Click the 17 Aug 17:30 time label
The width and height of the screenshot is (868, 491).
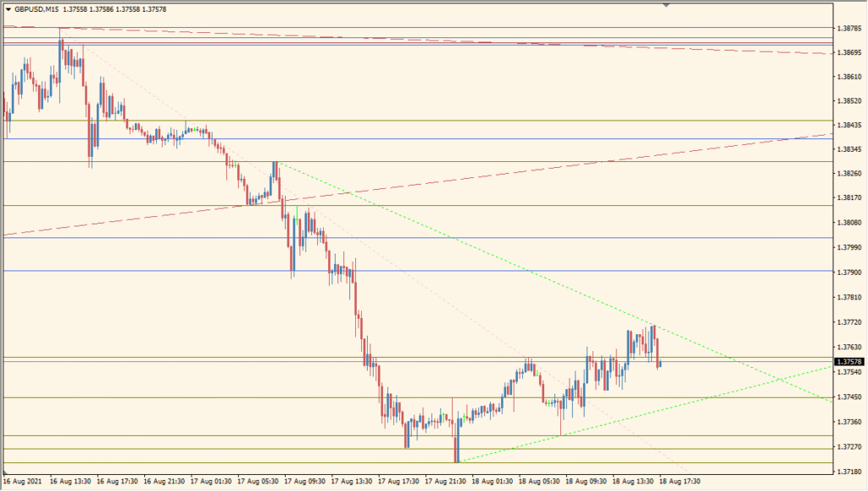tap(398, 482)
